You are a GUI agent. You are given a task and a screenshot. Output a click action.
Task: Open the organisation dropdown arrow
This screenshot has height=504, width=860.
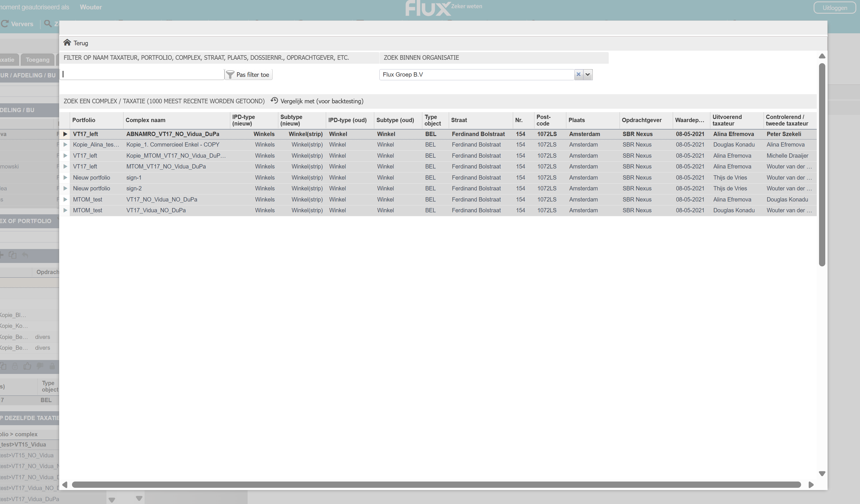coord(588,74)
